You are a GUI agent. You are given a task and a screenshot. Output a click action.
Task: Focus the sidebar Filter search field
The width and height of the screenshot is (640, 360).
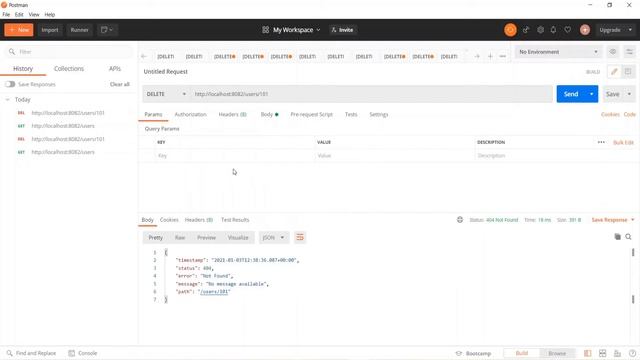click(69, 52)
